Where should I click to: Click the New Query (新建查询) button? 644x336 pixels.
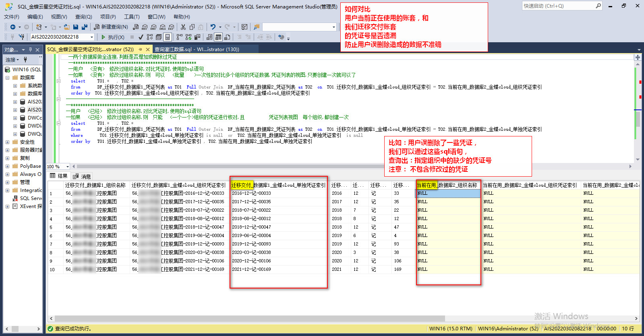tap(111, 27)
